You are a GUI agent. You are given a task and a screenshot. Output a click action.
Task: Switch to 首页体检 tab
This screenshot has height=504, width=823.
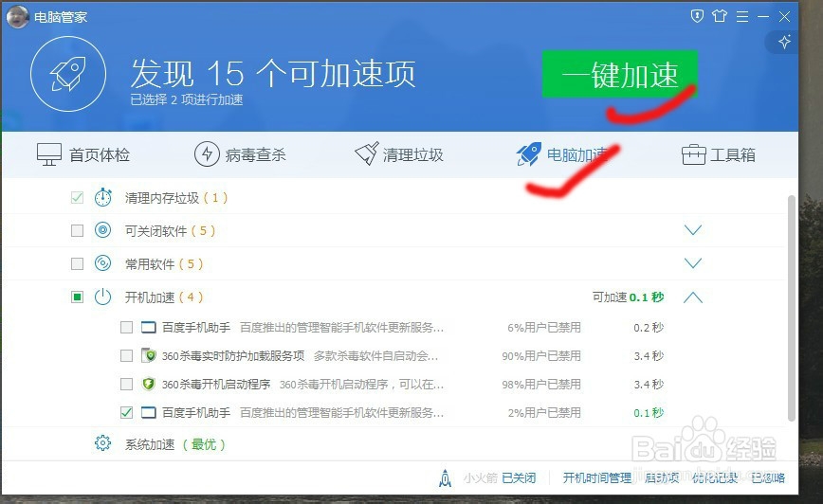click(82, 154)
